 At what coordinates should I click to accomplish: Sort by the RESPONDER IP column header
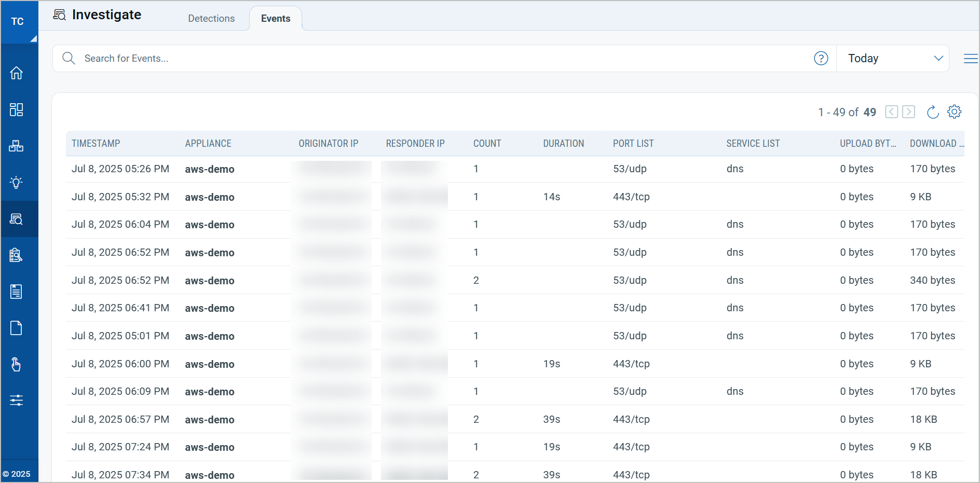tap(415, 143)
